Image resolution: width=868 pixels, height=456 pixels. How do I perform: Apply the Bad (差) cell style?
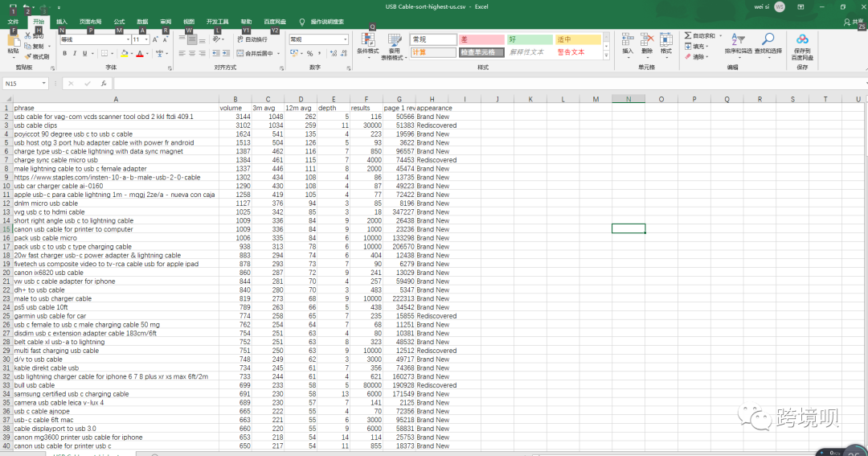point(481,40)
